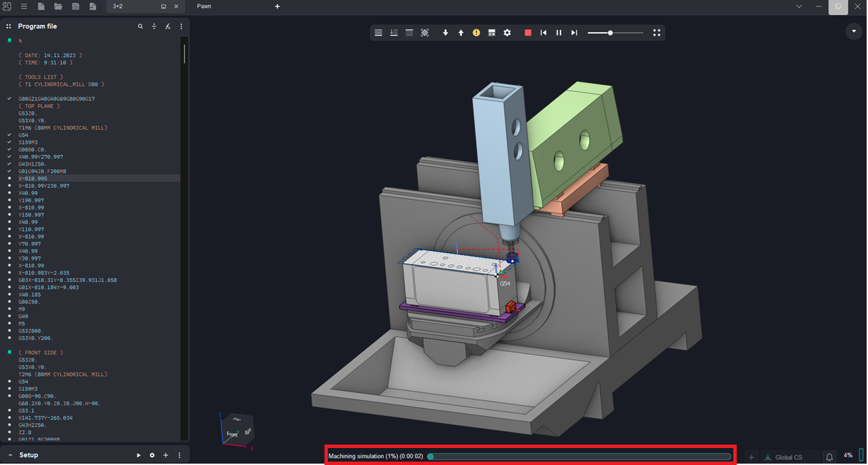
Task: Jump back to the previous simulation step
Action: (x=544, y=33)
